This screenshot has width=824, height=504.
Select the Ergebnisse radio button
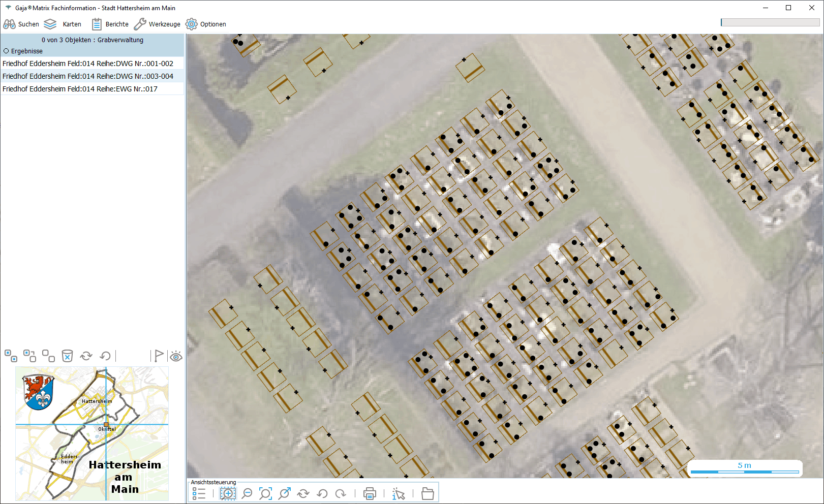coord(7,51)
